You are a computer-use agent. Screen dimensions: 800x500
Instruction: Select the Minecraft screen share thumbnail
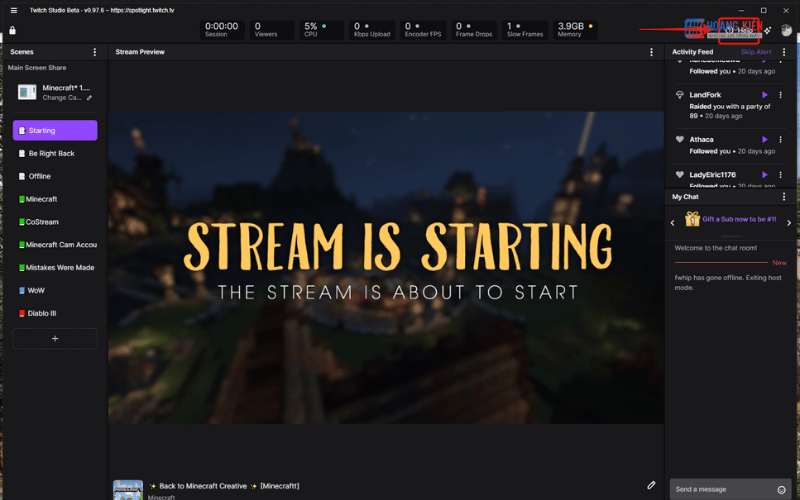click(27, 92)
